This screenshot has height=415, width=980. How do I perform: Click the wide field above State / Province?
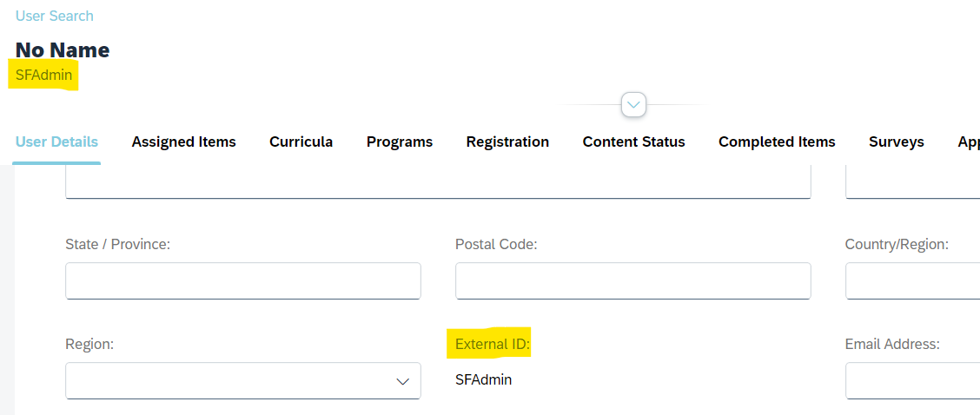pyautogui.click(x=438, y=181)
